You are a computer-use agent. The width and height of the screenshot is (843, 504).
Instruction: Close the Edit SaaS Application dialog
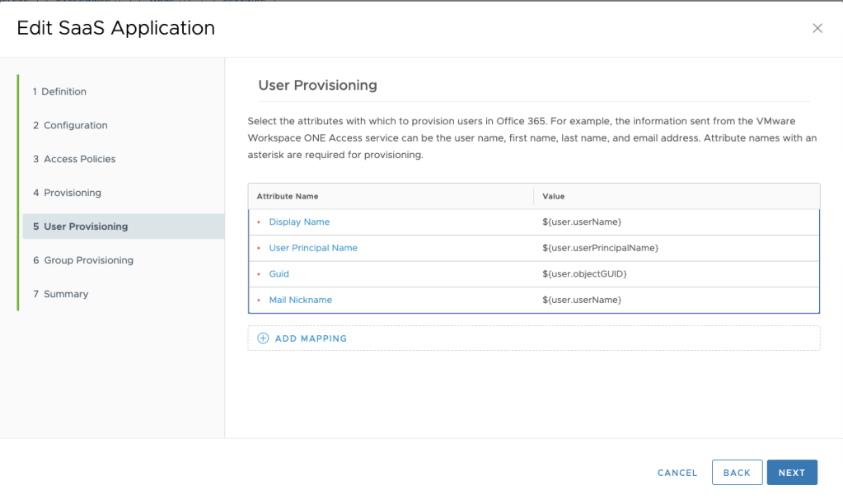coord(817,28)
